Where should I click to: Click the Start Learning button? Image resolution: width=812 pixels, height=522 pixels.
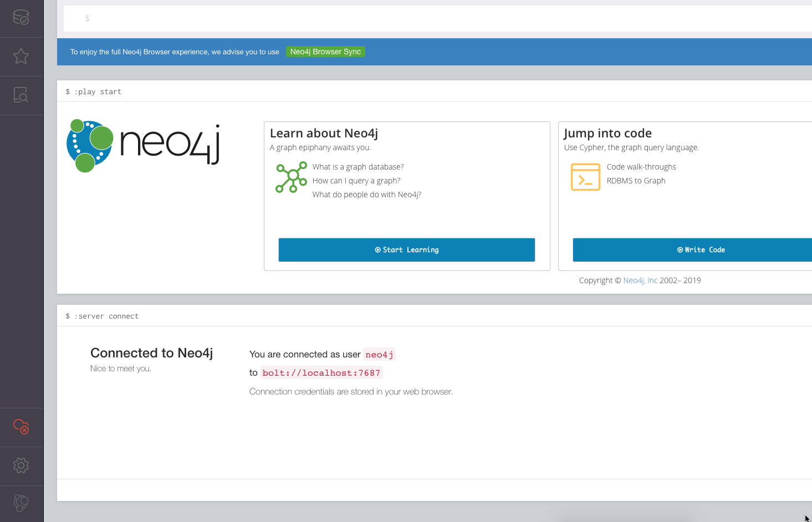406,250
